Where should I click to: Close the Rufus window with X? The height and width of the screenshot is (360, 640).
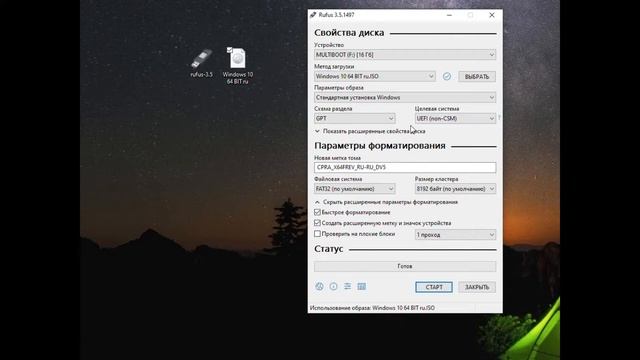click(x=492, y=15)
